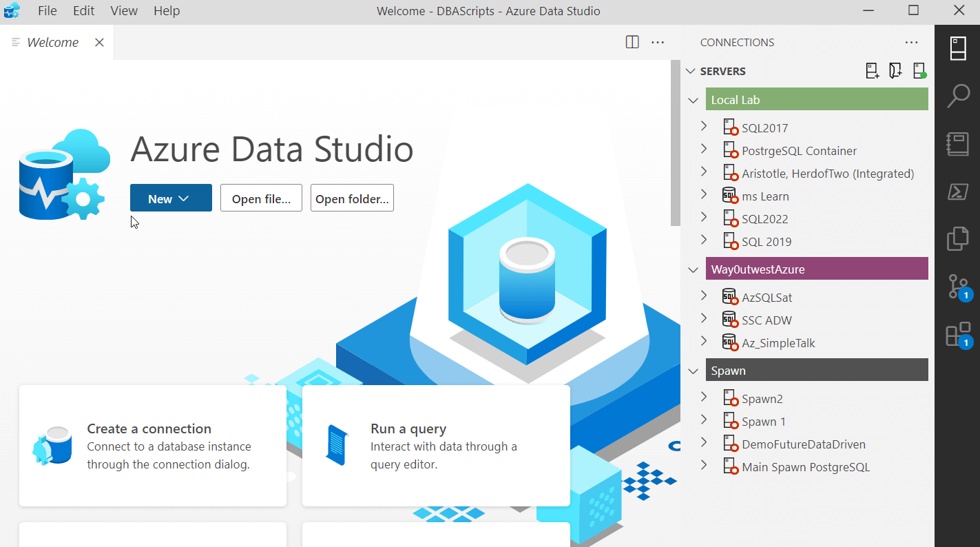Click the Spawn2 server icon
Viewport: 980px width, 547px height.
tap(731, 398)
